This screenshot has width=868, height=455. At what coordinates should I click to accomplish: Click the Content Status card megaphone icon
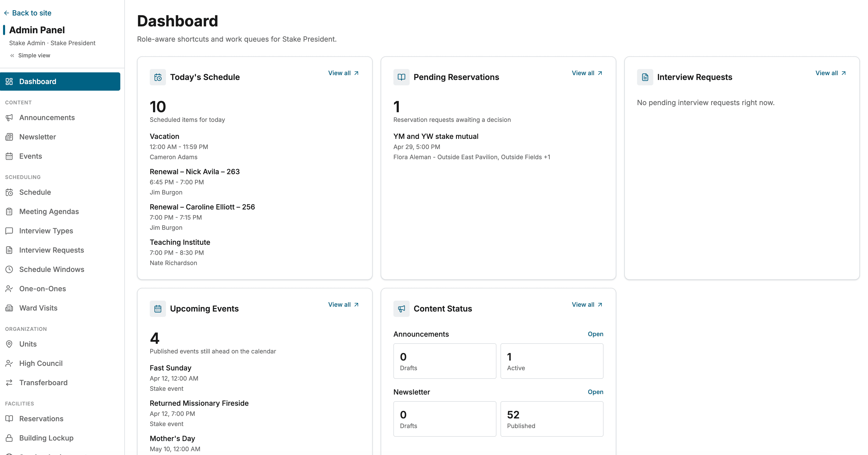pyautogui.click(x=401, y=309)
